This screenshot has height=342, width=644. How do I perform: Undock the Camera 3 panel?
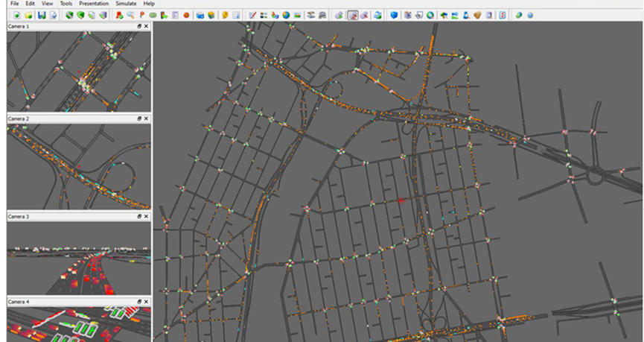coord(139,216)
